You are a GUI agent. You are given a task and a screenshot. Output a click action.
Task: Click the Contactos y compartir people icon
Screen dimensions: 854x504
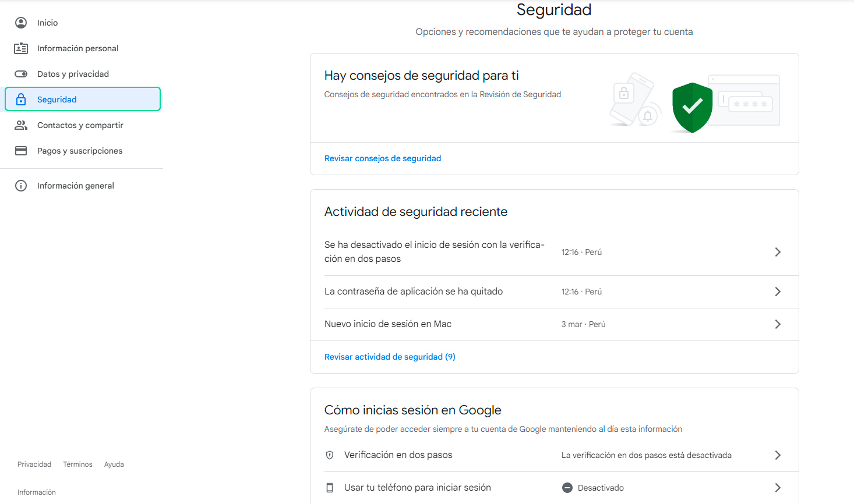21,125
